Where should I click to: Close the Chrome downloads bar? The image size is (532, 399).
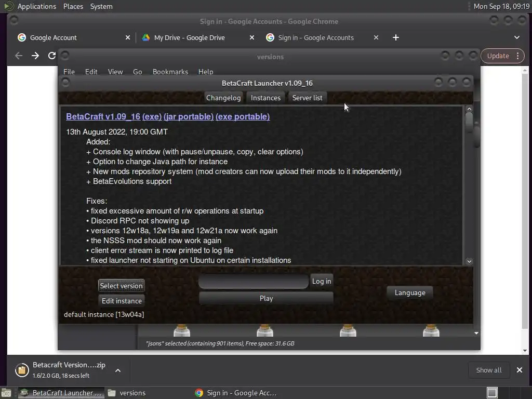click(519, 370)
